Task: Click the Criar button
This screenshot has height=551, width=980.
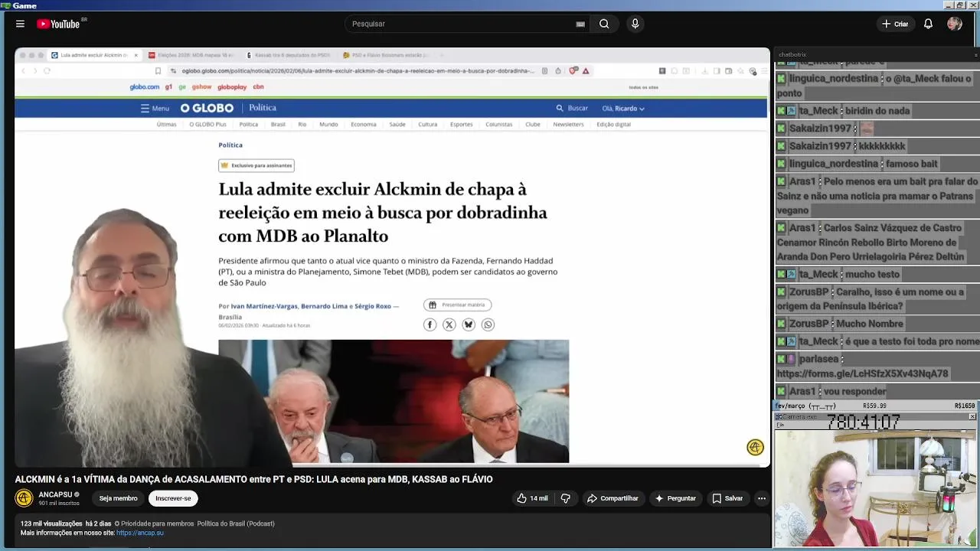Action: 895,24
